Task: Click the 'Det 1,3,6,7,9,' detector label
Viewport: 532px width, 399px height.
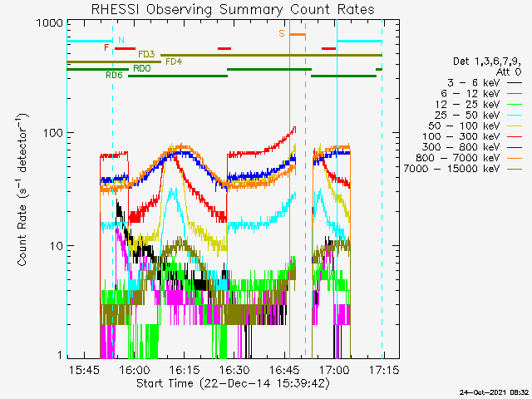Action: (487, 62)
